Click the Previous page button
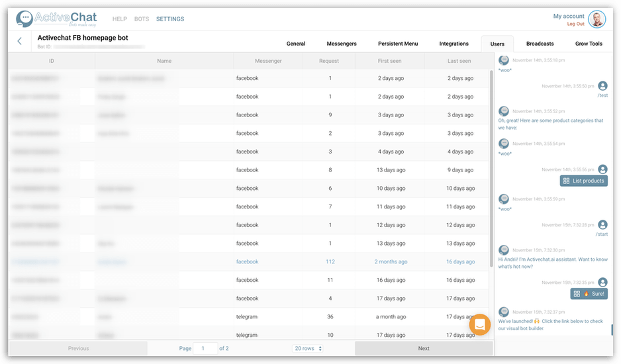The width and height of the screenshot is (621, 364). click(78, 348)
